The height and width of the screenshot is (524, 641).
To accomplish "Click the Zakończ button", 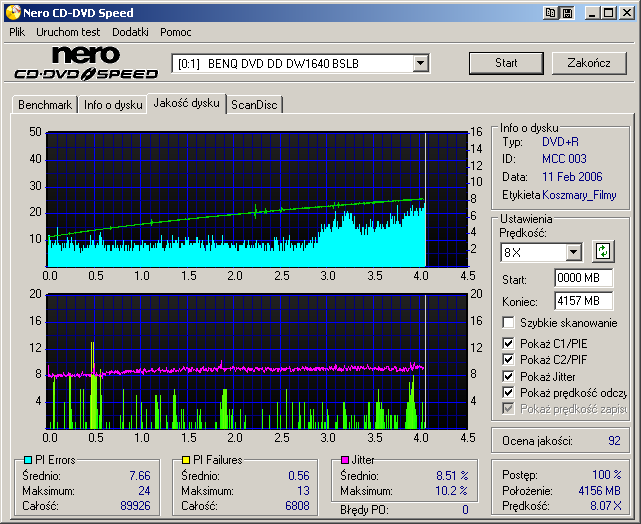I will click(x=589, y=63).
